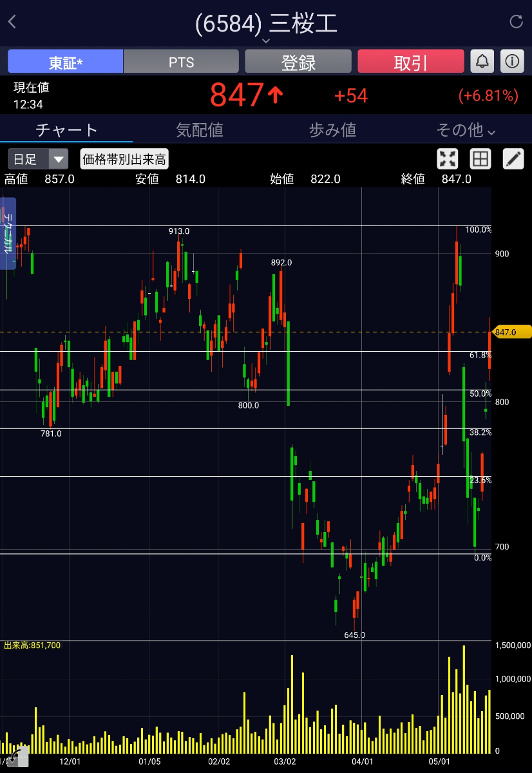The image size is (532, 773).
Task: Tap the 50.0% Fibonacci level label
Action: point(480,394)
